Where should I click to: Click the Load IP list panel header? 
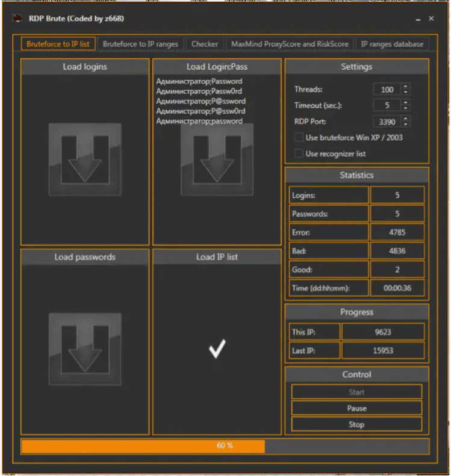[217, 257]
